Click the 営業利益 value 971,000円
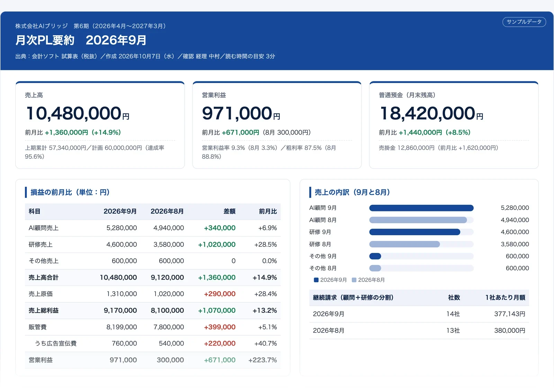 click(241, 113)
